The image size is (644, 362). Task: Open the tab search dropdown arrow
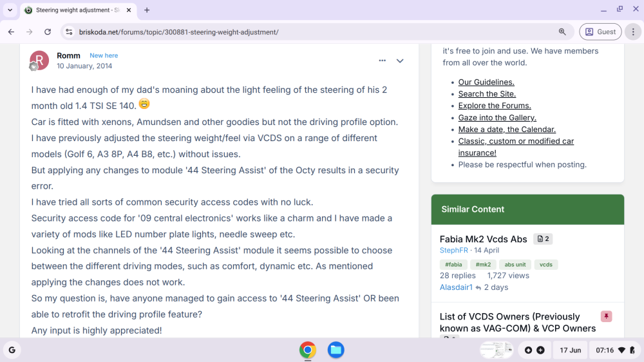pos(10,10)
